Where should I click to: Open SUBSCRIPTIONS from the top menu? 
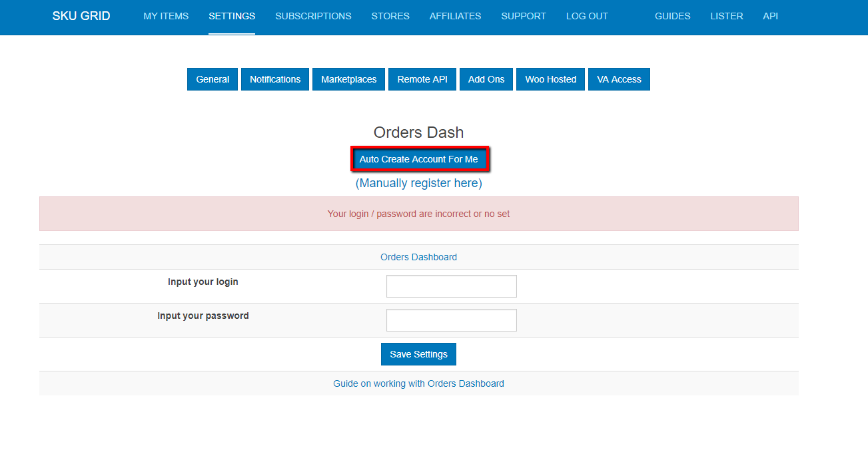point(313,16)
